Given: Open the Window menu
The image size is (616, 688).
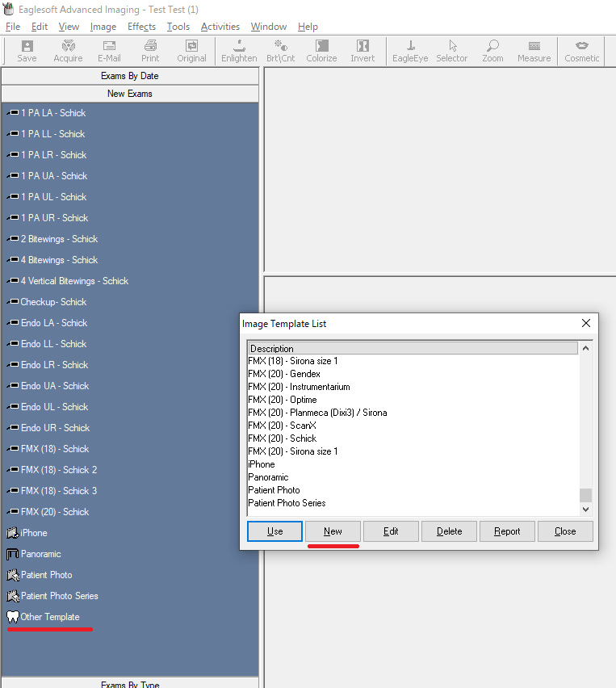Looking at the screenshot, I should pyautogui.click(x=269, y=27).
